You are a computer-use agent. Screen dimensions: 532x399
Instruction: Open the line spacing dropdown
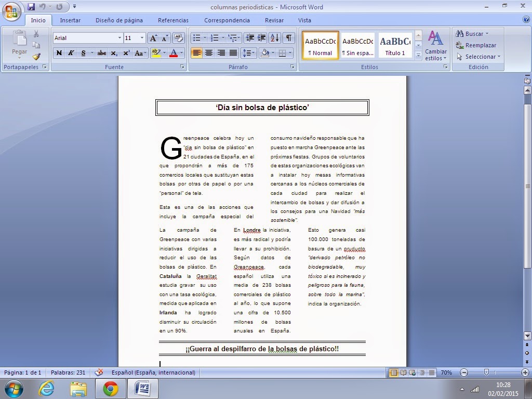tap(248, 54)
